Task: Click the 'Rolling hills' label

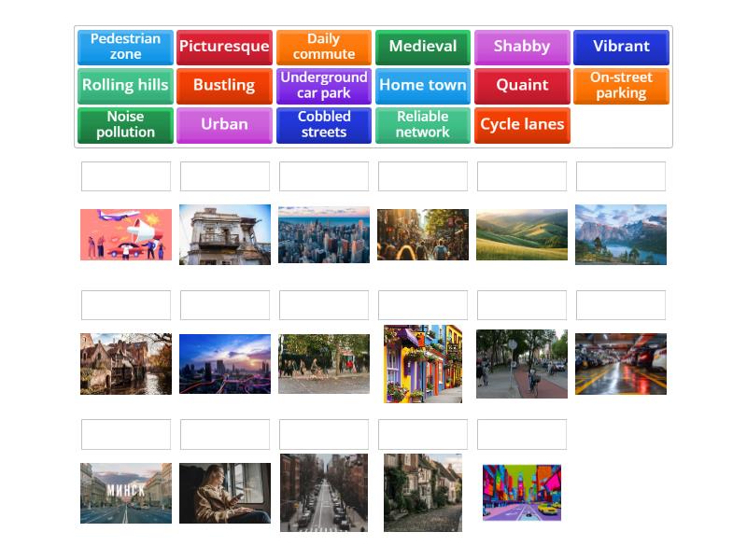Action: pos(125,85)
